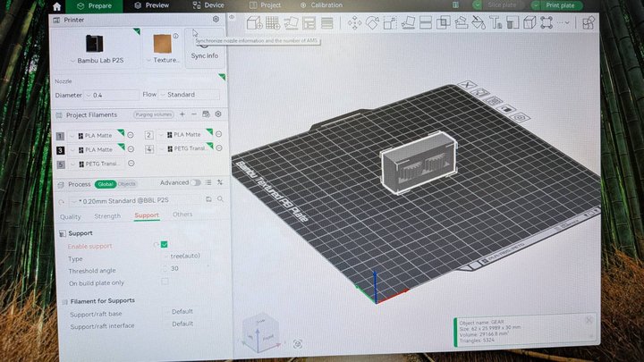Check the On build plate only box
Screen dimensions: 644x362
point(165,282)
